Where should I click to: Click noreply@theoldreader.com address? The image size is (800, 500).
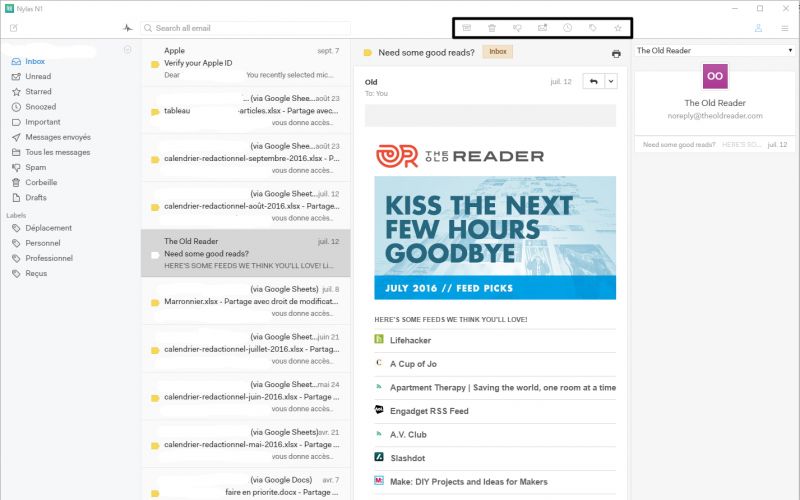(x=715, y=116)
